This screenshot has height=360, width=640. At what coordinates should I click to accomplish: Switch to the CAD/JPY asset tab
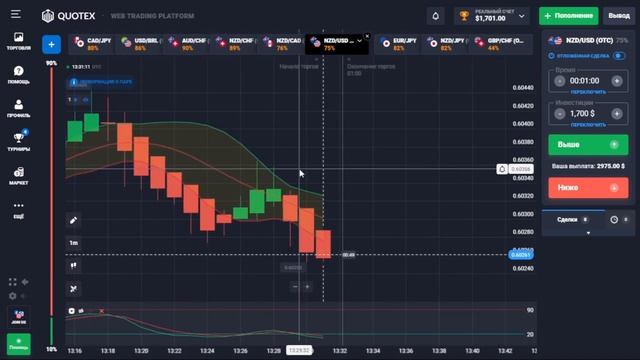(x=92, y=44)
